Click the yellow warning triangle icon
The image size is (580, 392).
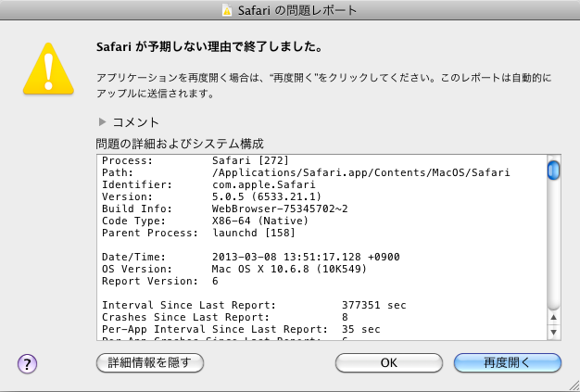tap(48, 69)
